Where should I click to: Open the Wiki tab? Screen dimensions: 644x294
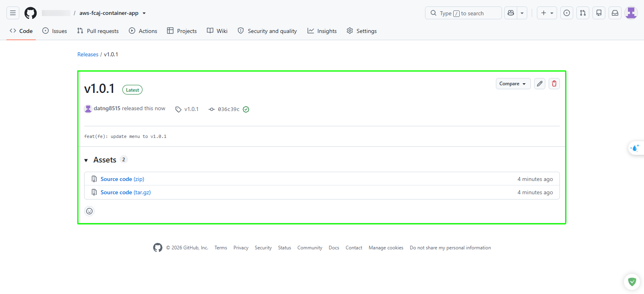pyautogui.click(x=217, y=31)
